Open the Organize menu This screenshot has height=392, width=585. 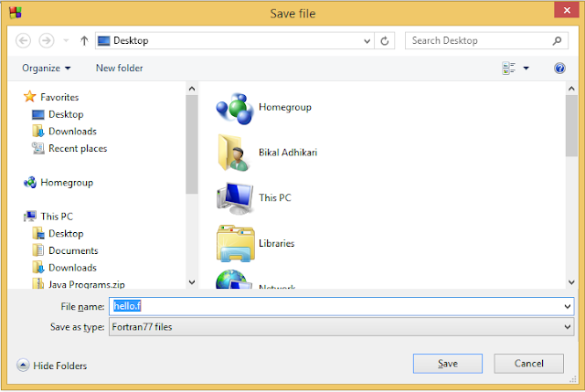pos(47,68)
